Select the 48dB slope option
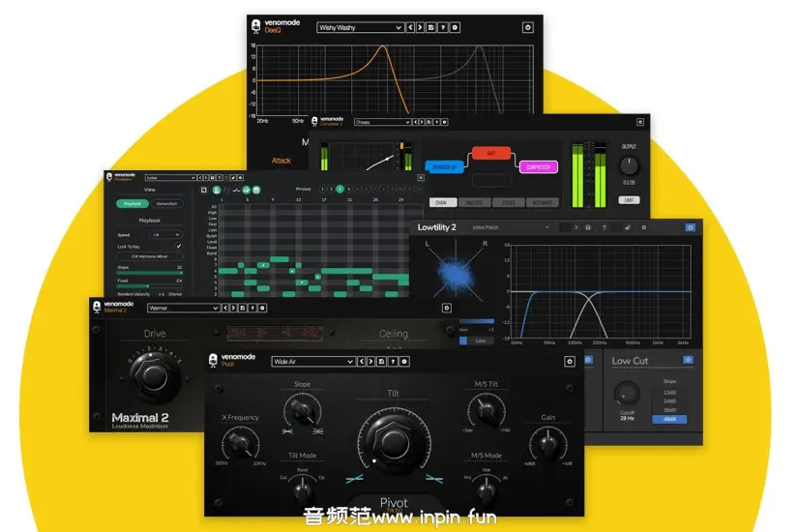The width and height of the screenshot is (798, 532). pyautogui.click(x=669, y=419)
